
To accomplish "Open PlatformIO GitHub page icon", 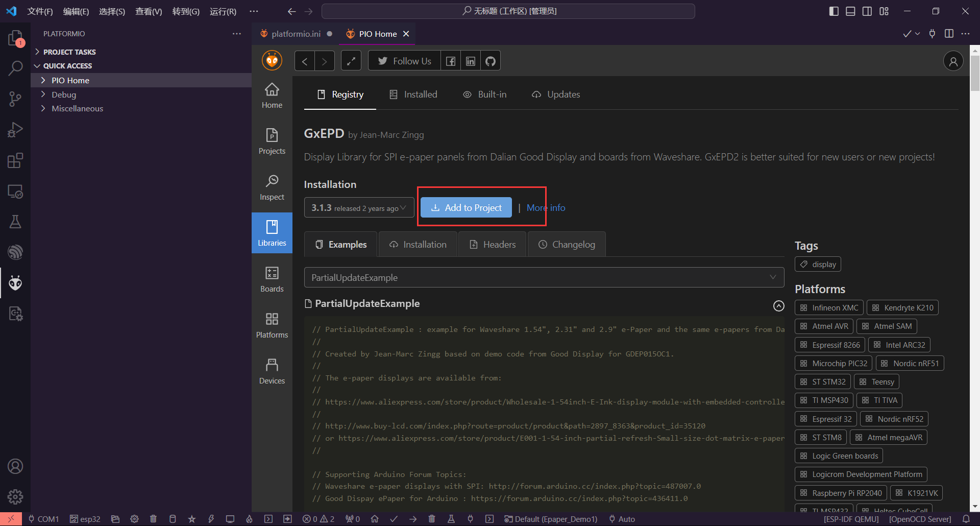I will [491, 61].
